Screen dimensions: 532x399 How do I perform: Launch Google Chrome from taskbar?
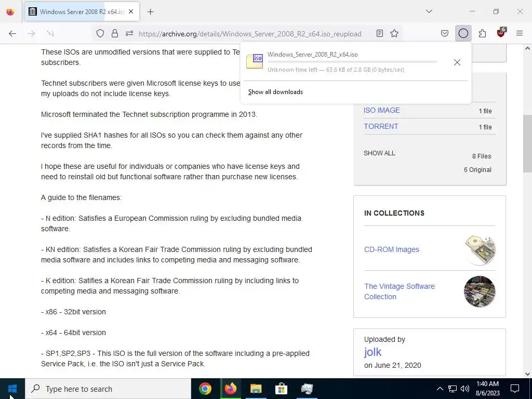(205, 389)
